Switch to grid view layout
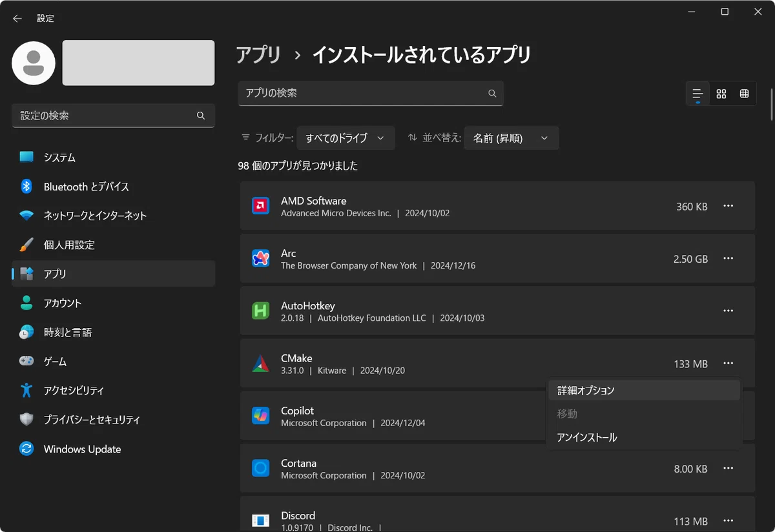The height and width of the screenshot is (532, 775). [721, 94]
